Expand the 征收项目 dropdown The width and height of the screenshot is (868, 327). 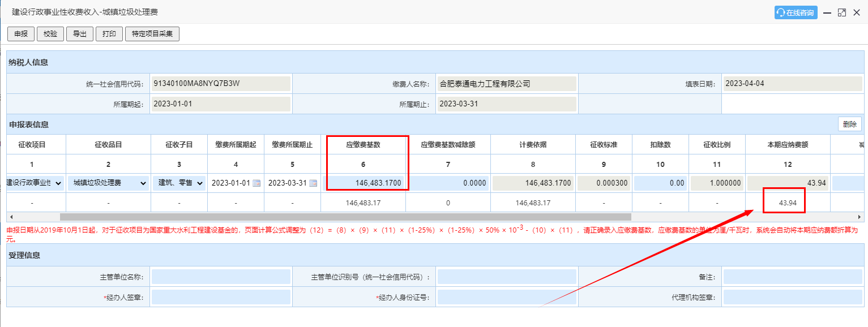(58, 183)
